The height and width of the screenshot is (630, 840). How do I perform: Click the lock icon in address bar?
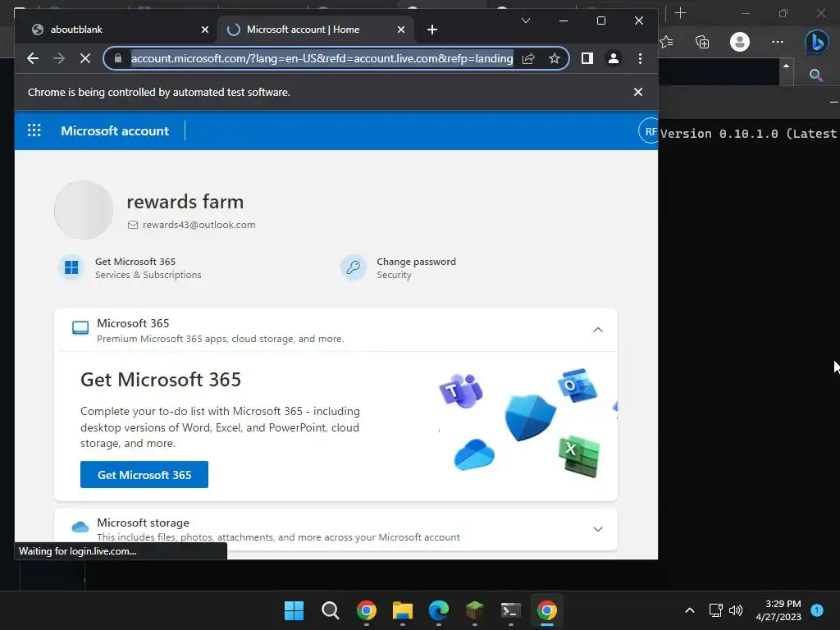tap(118, 58)
